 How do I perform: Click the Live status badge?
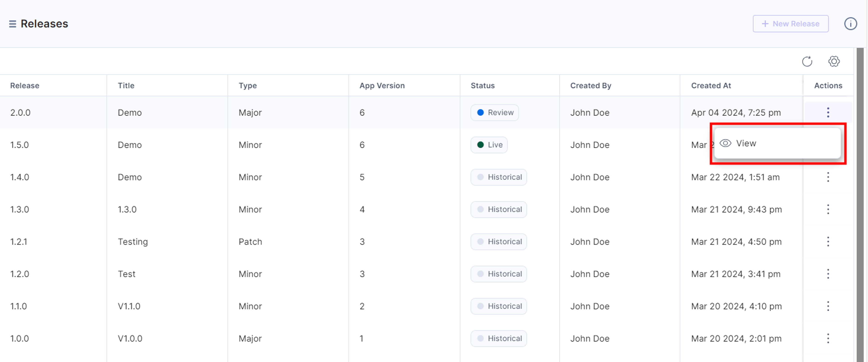[x=489, y=145]
